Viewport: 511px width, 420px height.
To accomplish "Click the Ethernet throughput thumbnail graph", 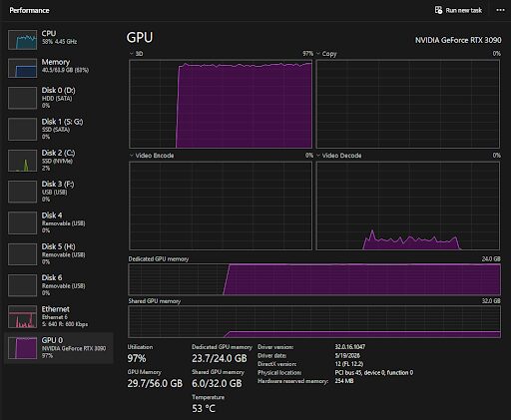I will tap(22, 317).
